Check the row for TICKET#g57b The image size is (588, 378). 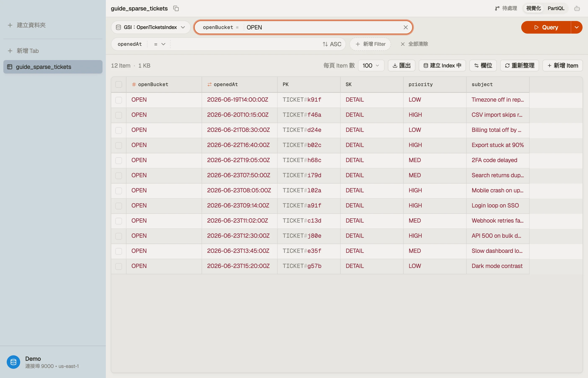coord(119,266)
